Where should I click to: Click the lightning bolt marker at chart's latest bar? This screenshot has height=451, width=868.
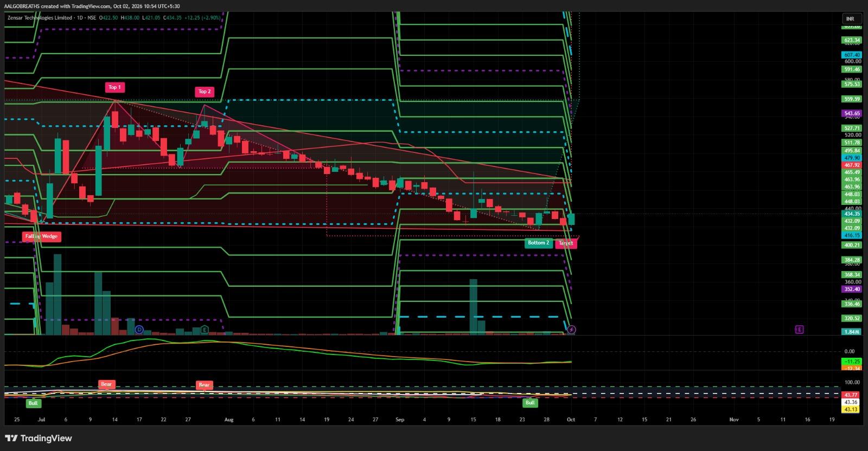(571, 329)
